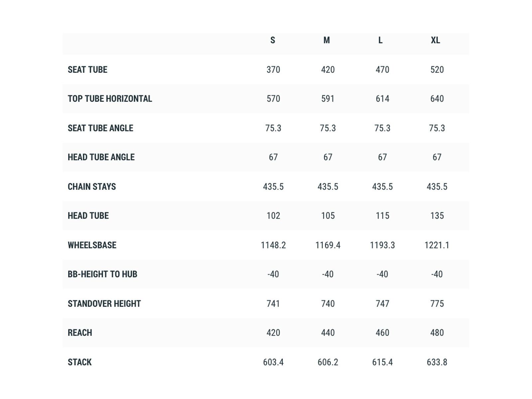Select the REACH row label
The width and height of the screenshot is (532, 399).
coord(80,333)
